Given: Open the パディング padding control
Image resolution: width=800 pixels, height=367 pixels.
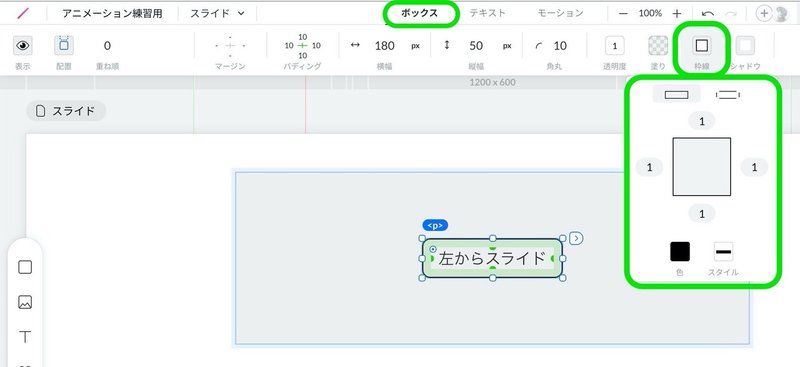Looking at the screenshot, I should click(303, 45).
